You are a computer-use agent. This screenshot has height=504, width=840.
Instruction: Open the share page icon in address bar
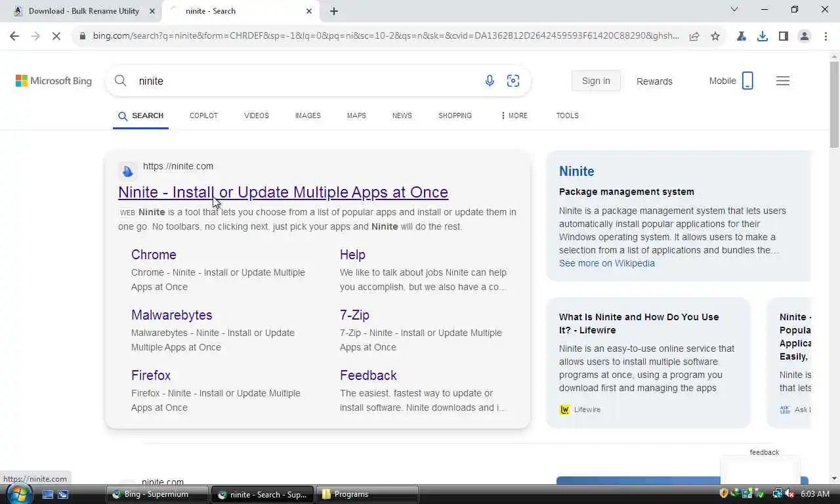tap(694, 36)
